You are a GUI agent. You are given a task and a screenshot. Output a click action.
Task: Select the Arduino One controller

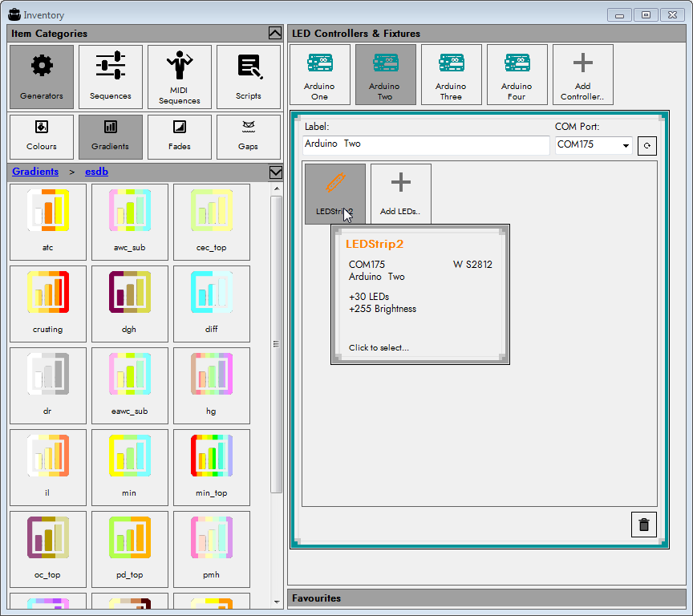[319, 75]
